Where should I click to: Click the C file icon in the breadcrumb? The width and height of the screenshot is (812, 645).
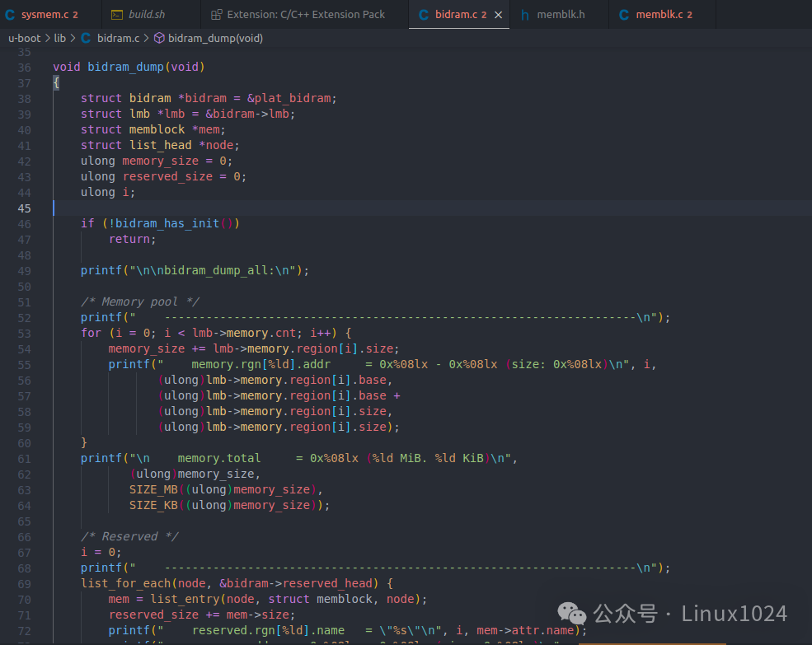pos(86,38)
